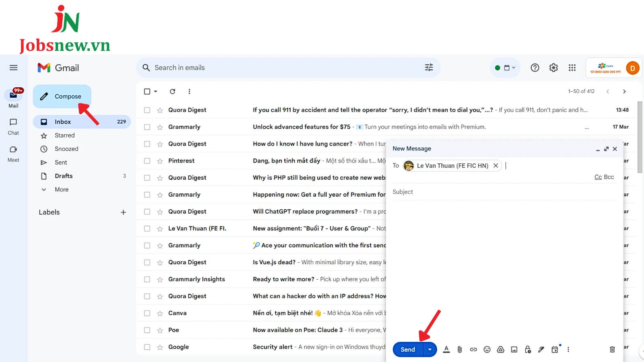Open the 911 Quora Digest email

coord(386,110)
